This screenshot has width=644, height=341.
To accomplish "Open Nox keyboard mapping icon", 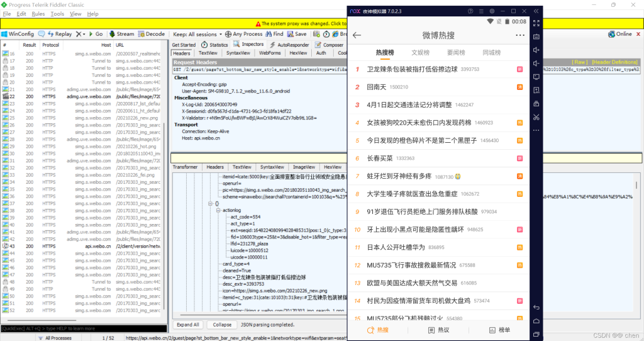I will (536, 36).
